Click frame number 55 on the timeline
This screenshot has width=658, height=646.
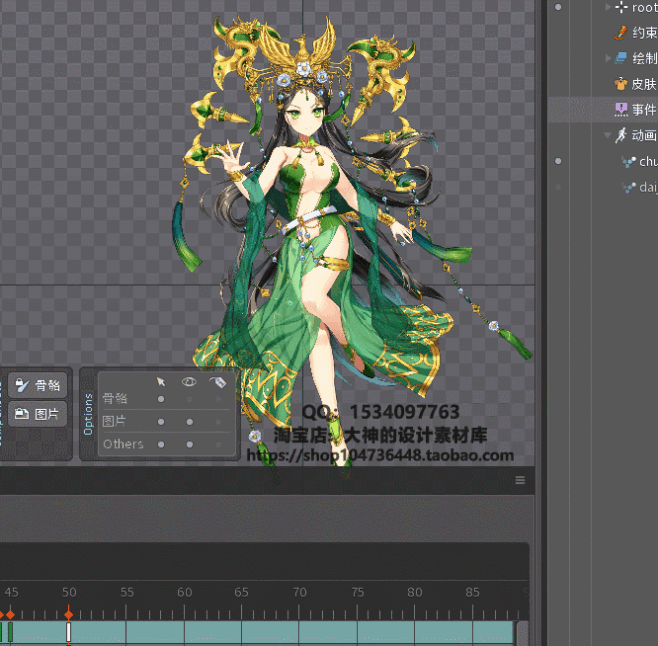127,592
